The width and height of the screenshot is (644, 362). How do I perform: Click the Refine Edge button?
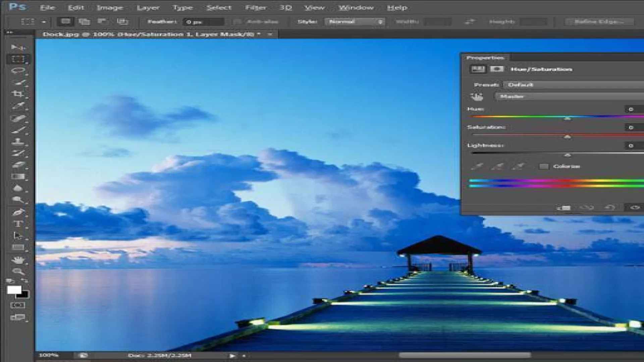tap(599, 22)
